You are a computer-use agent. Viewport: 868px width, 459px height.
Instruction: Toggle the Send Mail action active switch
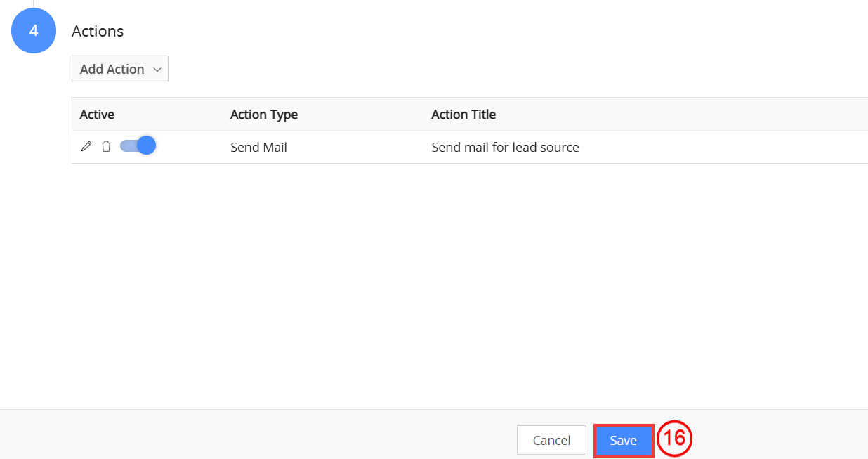tap(138, 146)
